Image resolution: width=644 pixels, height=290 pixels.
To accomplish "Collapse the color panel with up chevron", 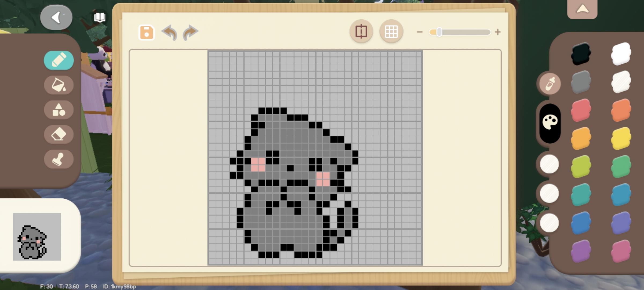I will (x=582, y=10).
